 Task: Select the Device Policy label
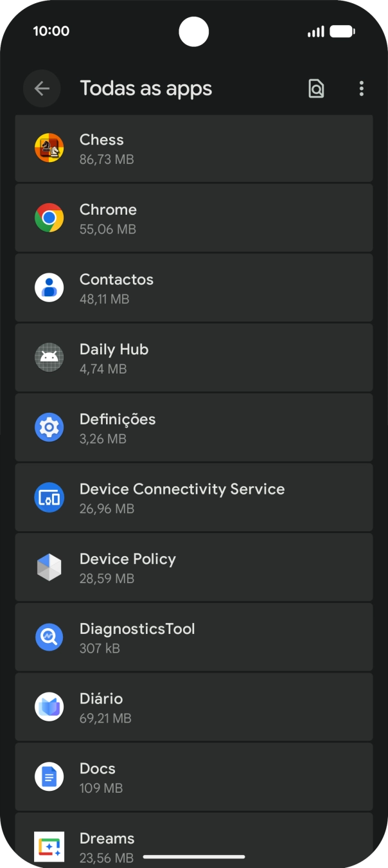(127, 559)
